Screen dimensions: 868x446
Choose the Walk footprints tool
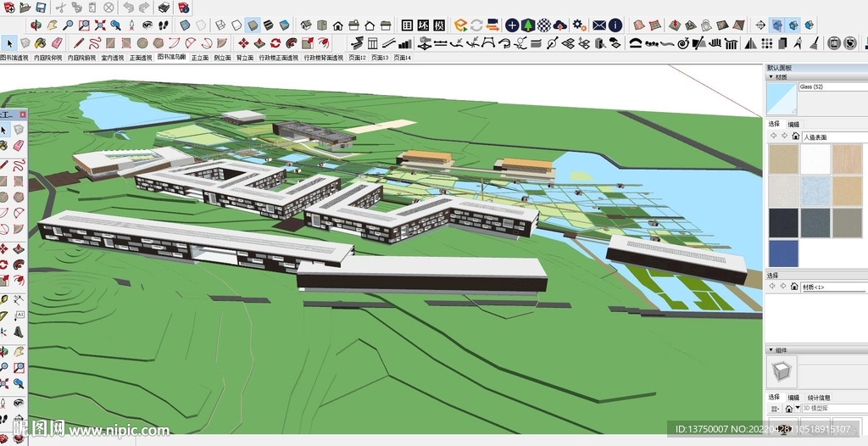(x=163, y=25)
